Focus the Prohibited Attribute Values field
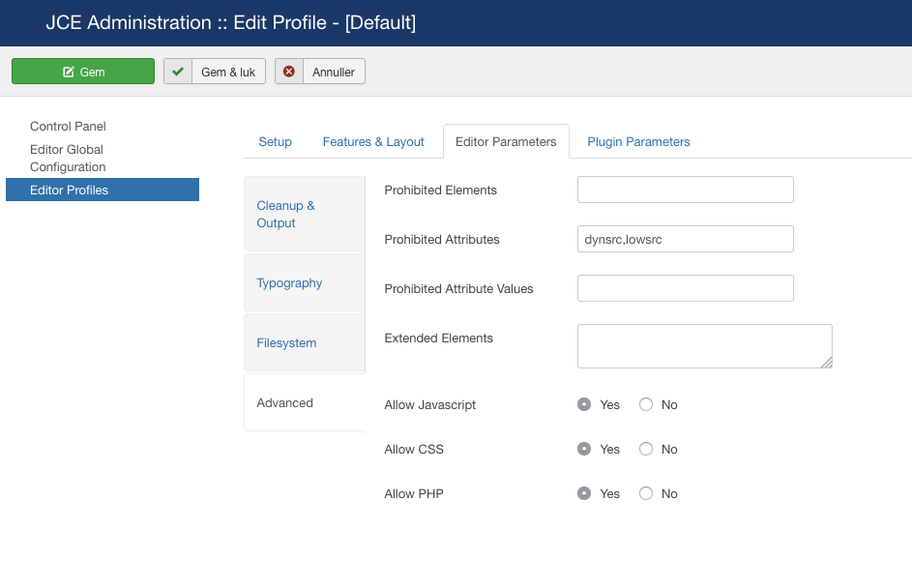 (685, 288)
